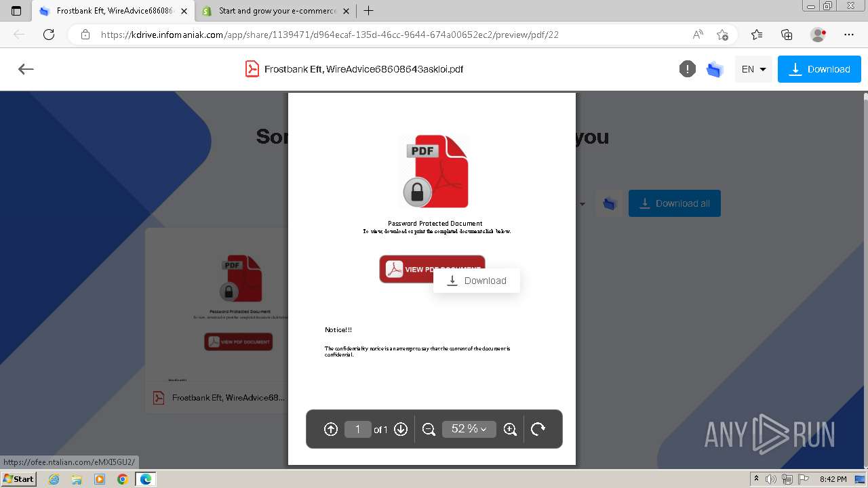Click the 'Password Protected Document' text
Image resolution: width=868 pixels, height=488 pixels.
(x=435, y=224)
